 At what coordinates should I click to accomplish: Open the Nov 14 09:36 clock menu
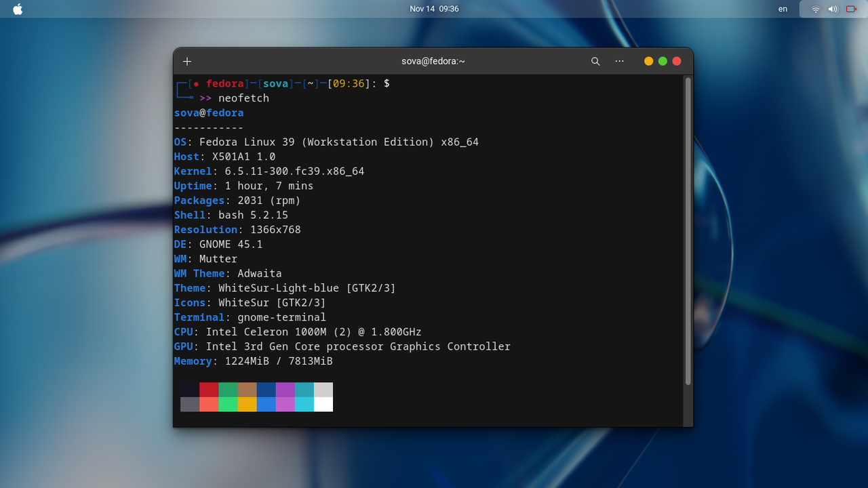click(x=434, y=9)
